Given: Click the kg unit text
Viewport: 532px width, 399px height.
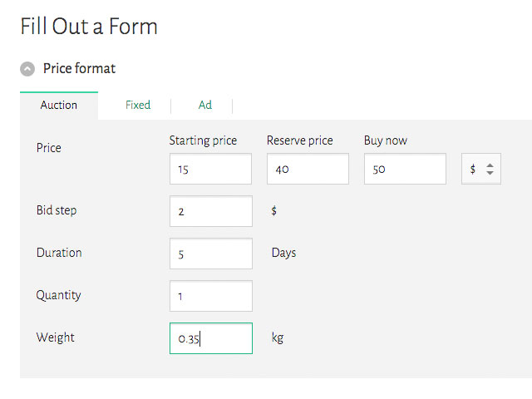Looking at the screenshot, I should [278, 337].
